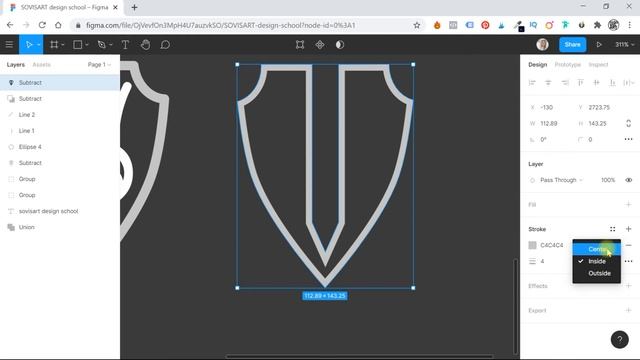Open shape tools dropdown arrow
The width and height of the screenshot is (640, 360).
(x=87, y=45)
